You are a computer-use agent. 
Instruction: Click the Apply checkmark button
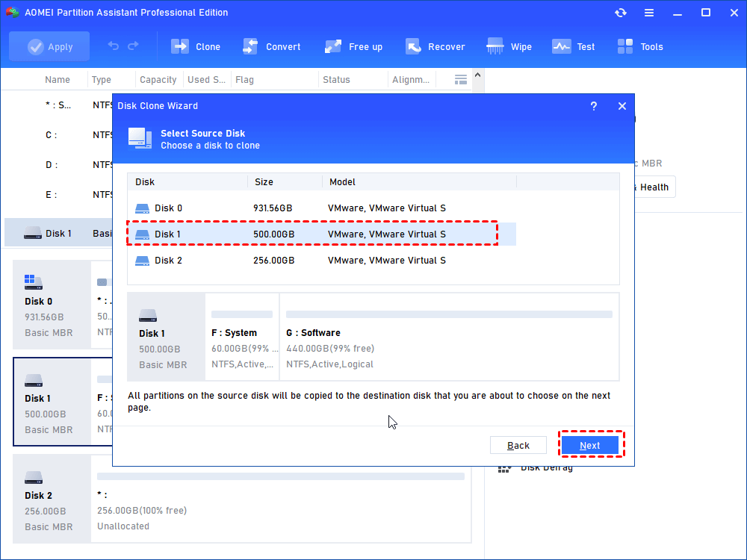[x=49, y=46]
